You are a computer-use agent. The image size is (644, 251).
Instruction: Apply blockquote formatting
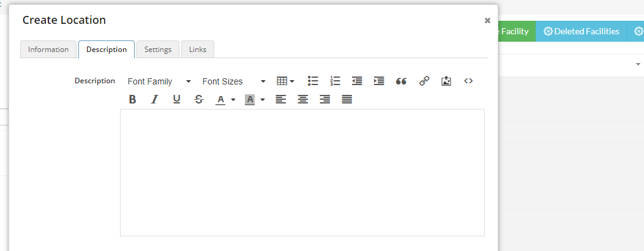(401, 81)
